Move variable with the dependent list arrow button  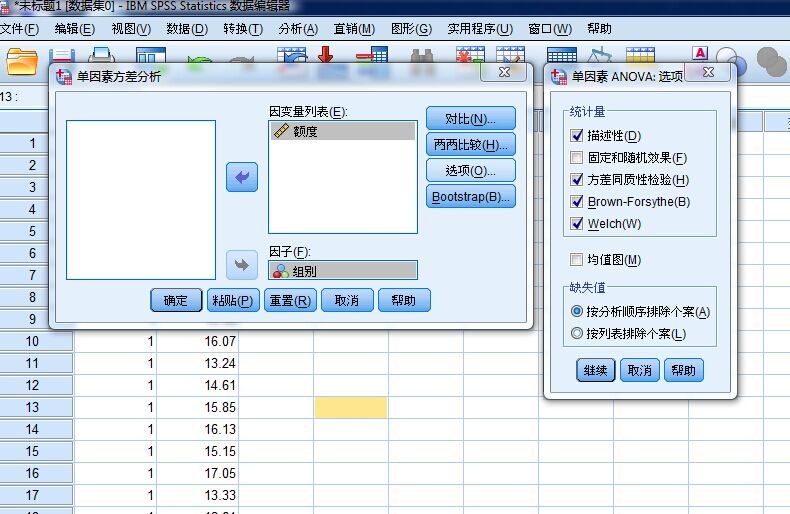tap(242, 177)
